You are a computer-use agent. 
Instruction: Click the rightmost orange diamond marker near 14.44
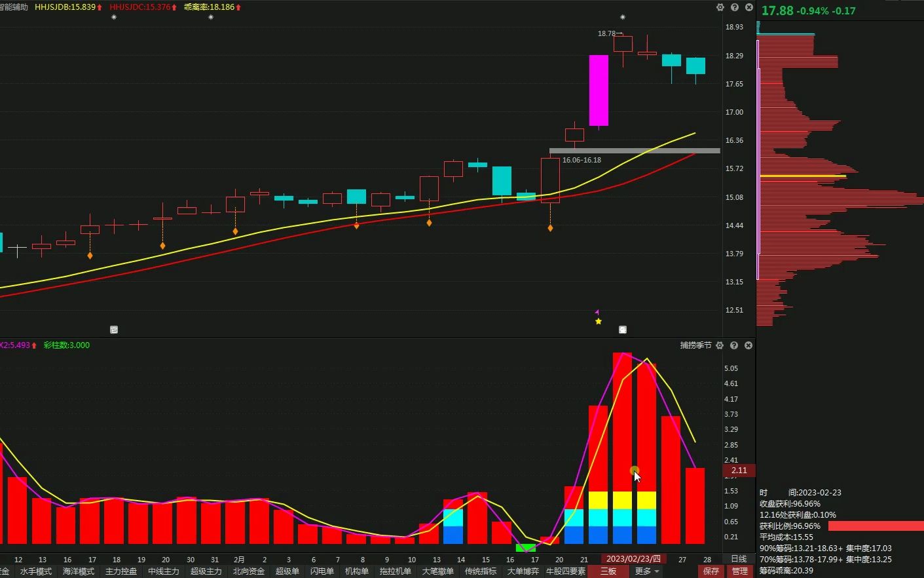tap(551, 228)
